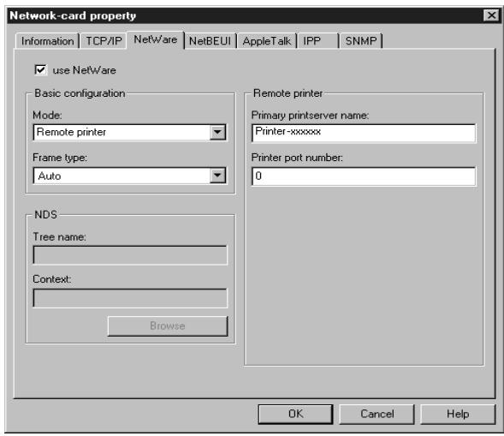Uncheck the use NetWare checkbox

coord(40,70)
